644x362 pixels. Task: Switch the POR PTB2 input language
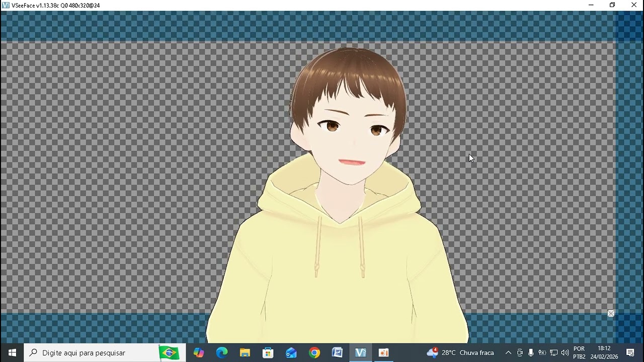[x=579, y=353]
